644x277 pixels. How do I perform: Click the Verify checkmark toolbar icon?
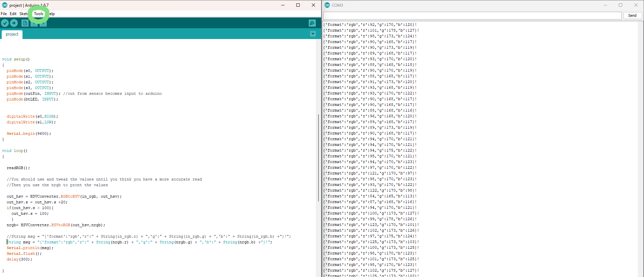(x=5, y=23)
